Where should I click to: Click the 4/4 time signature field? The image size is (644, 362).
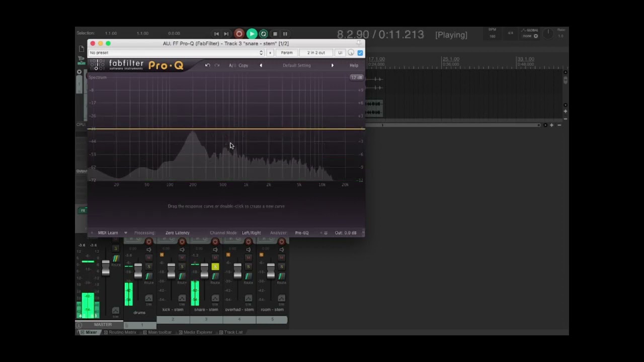[x=510, y=33]
